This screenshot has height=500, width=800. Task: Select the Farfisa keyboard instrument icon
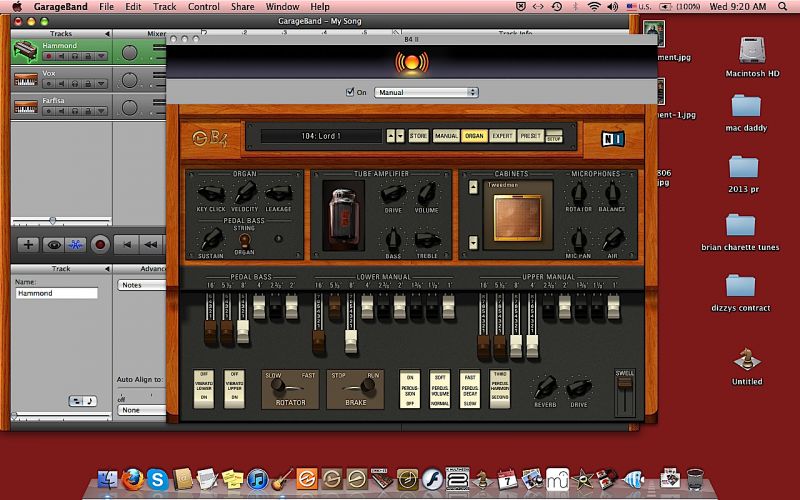pos(26,107)
